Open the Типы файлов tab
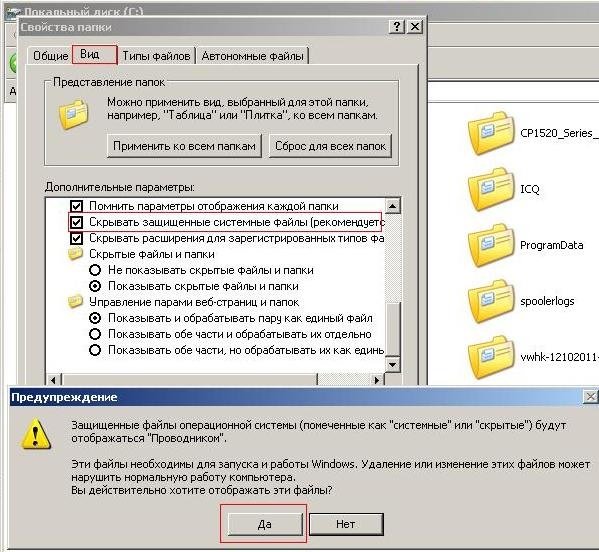 point(156,56)
